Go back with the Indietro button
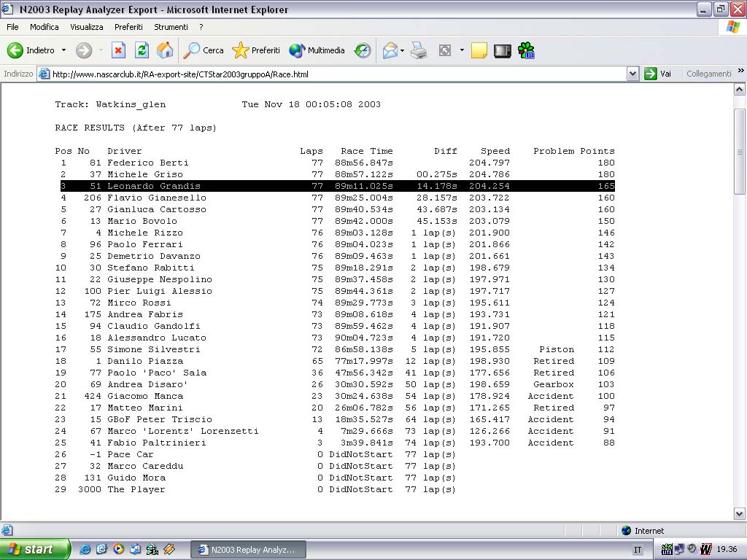747x560 pixels. coord(31,50)
